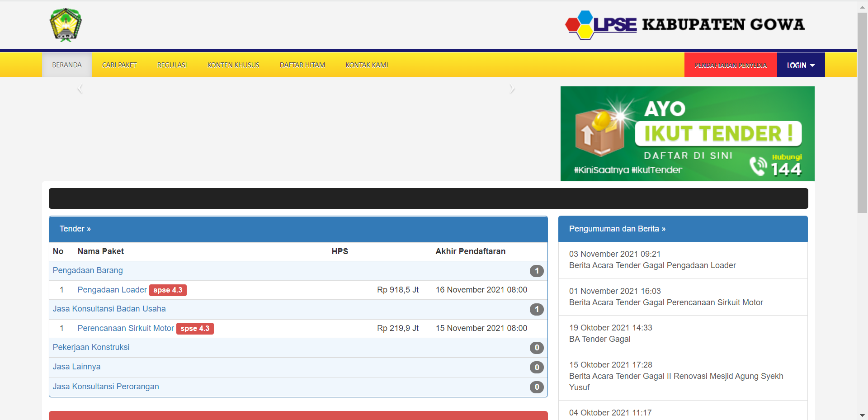Expand the Pengumuman dan Berita section
This screenshot has width=868, height=420.
[617, 228]
